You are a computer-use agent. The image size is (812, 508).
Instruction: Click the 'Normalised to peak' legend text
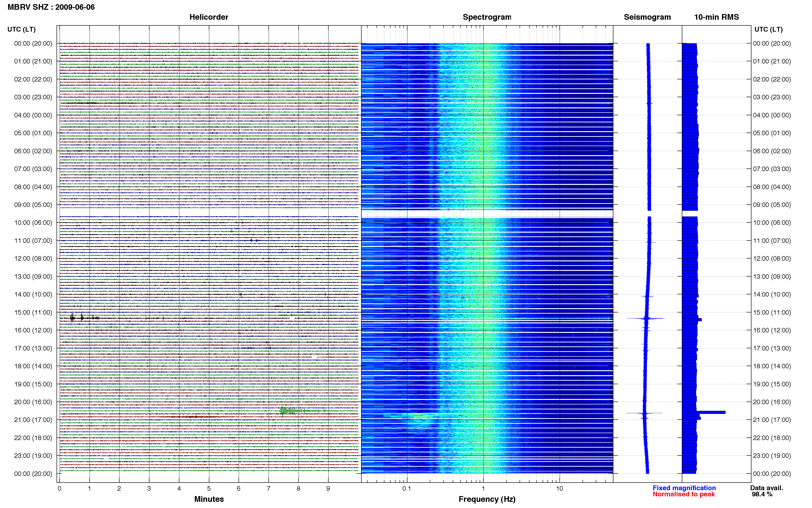[684, 494]
